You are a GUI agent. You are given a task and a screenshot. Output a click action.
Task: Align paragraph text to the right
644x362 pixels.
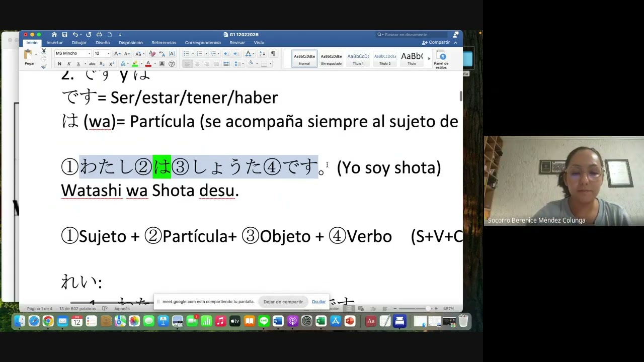[x=207, y=64]
